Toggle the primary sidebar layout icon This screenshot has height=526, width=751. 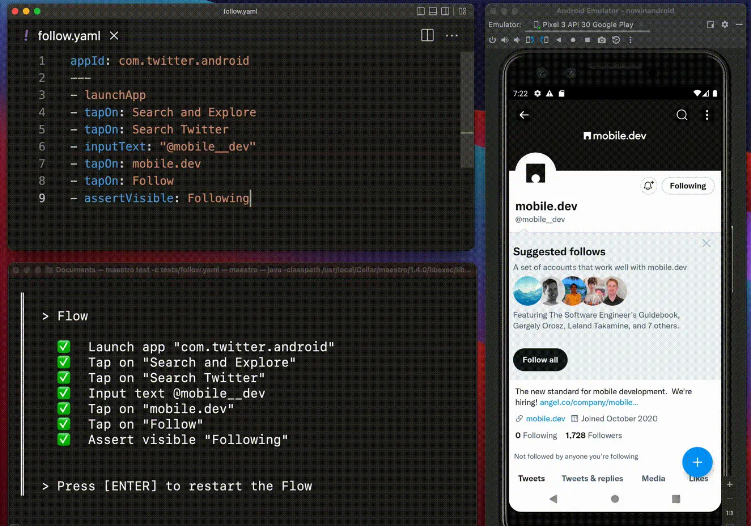(x=421, y=11)
